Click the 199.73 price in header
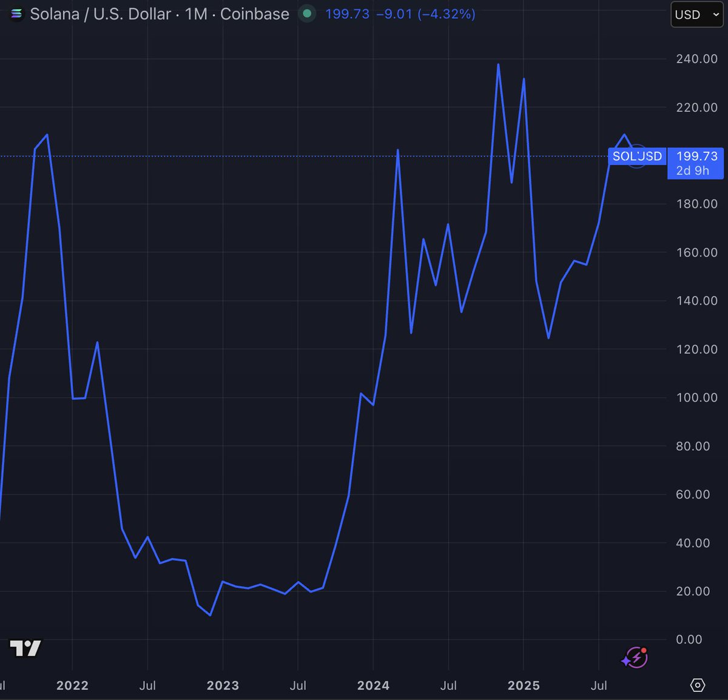 347,14
